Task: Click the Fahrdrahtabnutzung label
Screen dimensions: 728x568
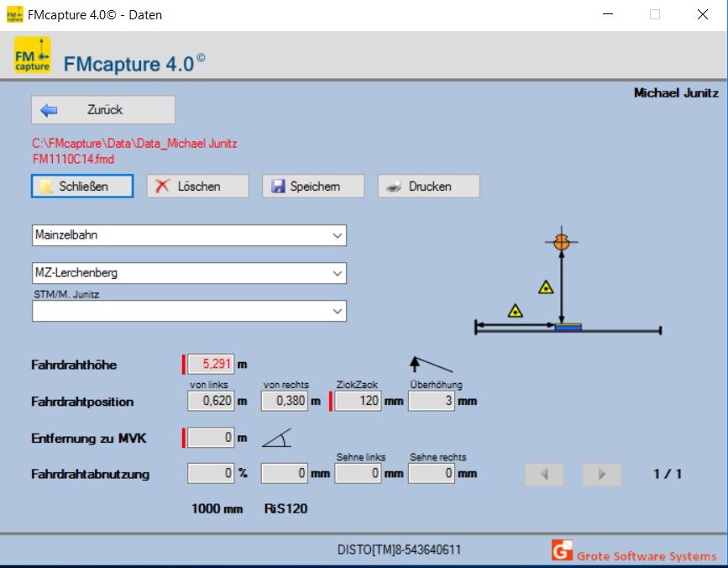Action: coord(90,474)
